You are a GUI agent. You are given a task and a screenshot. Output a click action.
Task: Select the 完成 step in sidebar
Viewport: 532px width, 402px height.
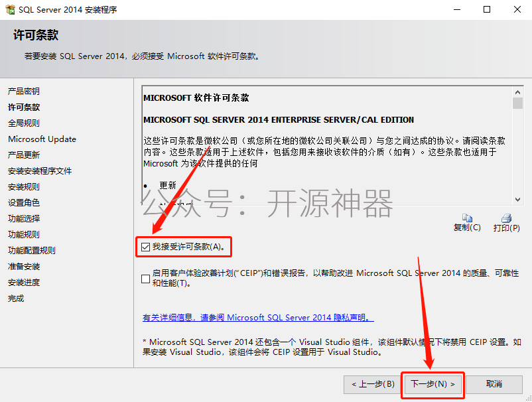point(16,299)
